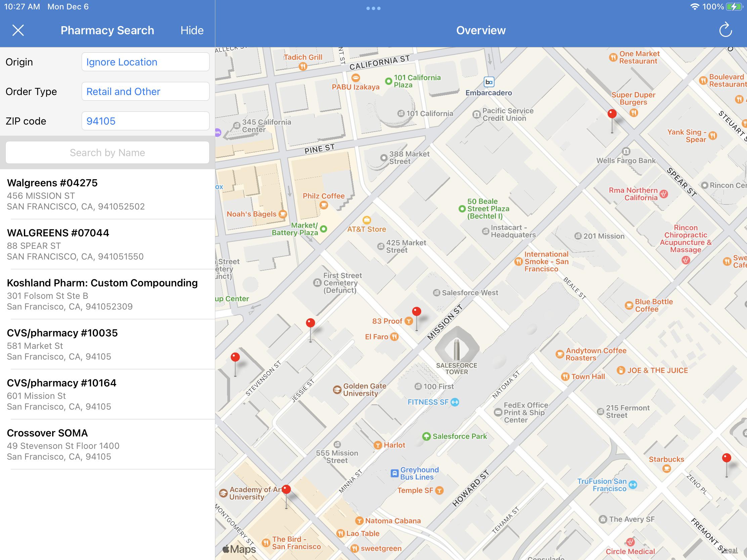Tap the PABU Izakaya icon
747x560 pixels.
(x=356, y=79)
